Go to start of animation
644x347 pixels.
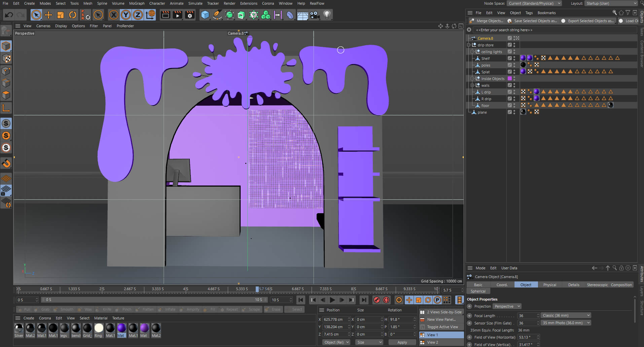tap(301, 300)
